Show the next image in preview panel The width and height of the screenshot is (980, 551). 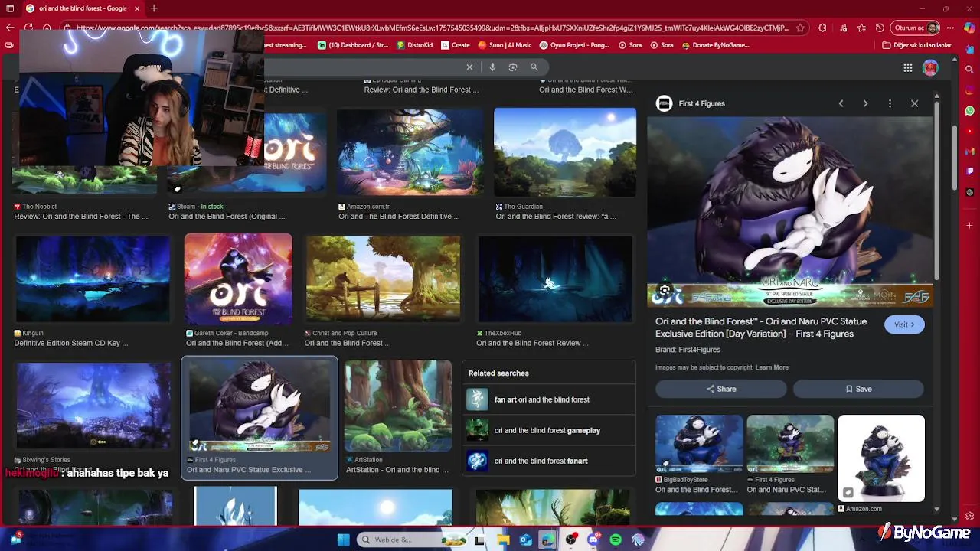pyautogui.click(x=865, y=103)
